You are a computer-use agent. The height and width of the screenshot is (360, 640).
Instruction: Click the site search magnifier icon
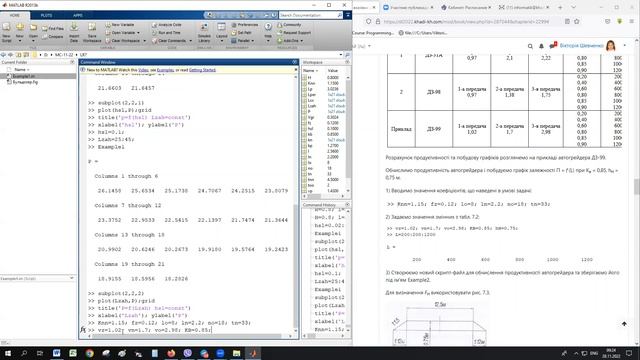pyautogui.click(x=530, y=46)
